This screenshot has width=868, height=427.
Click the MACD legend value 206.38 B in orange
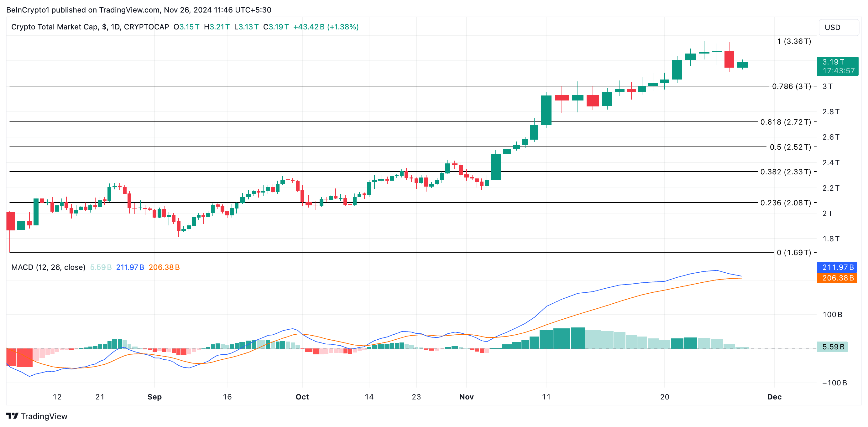point(164,267)
